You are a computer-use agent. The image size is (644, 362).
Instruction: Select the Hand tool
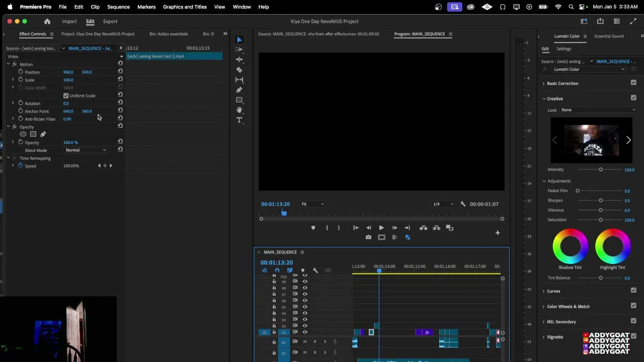(239, 110)
